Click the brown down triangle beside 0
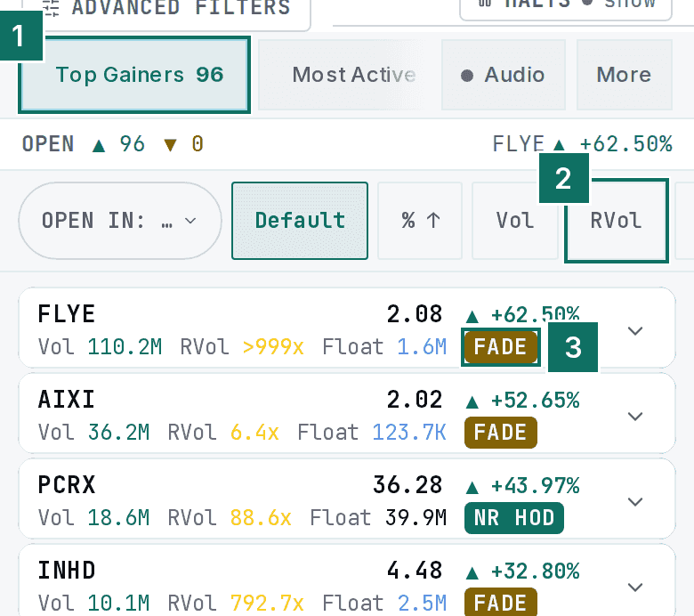This screenshot has height=616, width=694. 171,145
